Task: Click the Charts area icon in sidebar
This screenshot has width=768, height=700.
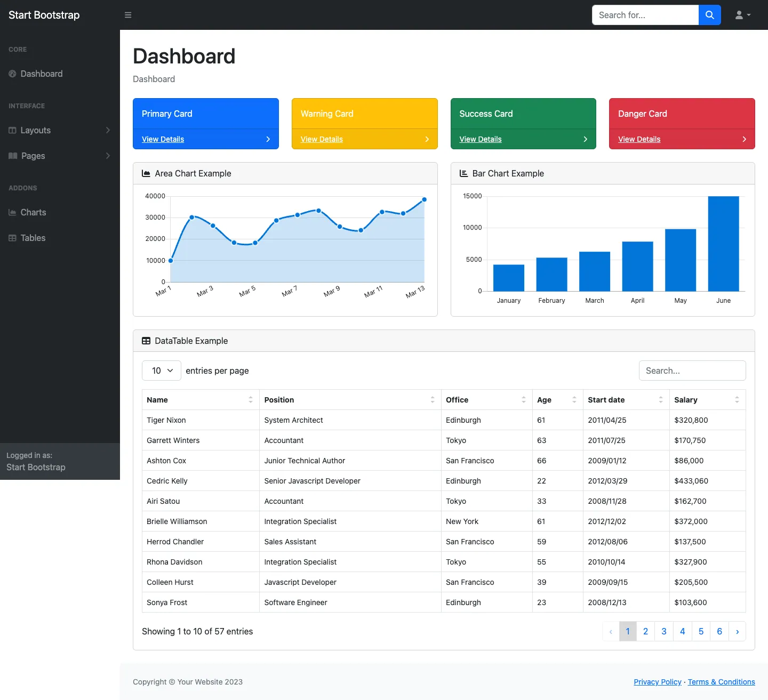Action: 12,212
